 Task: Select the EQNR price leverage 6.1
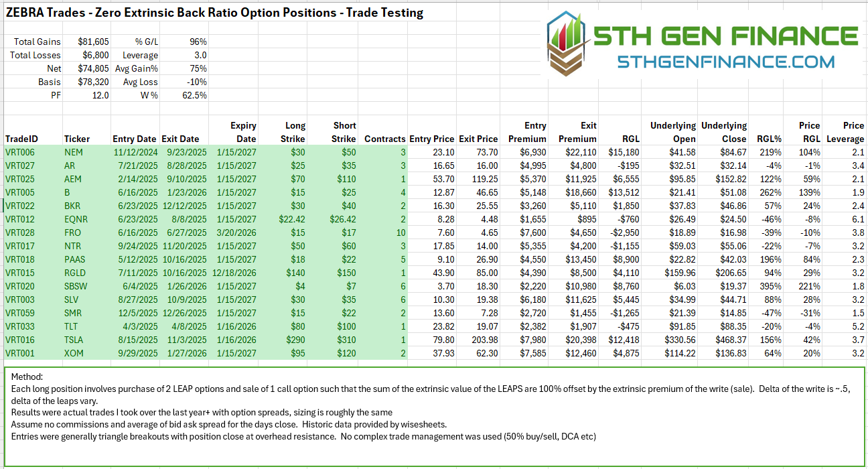[857, 219]
